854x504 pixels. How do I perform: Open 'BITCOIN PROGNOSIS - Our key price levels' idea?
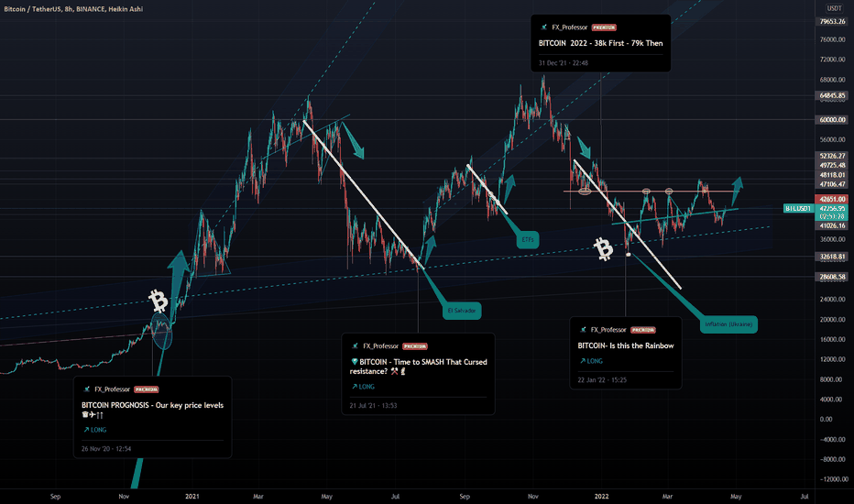pyautogui.click(x=152, y=410)
